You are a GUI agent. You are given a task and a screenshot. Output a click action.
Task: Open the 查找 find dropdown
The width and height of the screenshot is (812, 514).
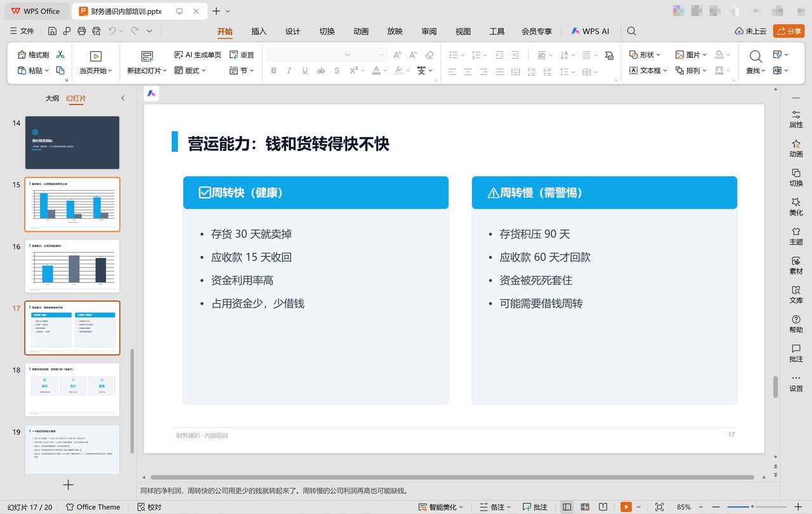pyautogui.click(x=763, y=71)
